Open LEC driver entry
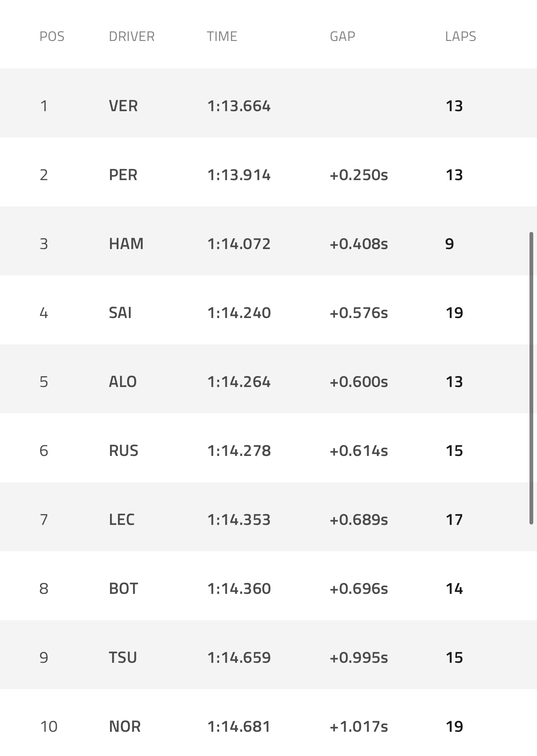The image size is (537, 756). coord(122,520)
